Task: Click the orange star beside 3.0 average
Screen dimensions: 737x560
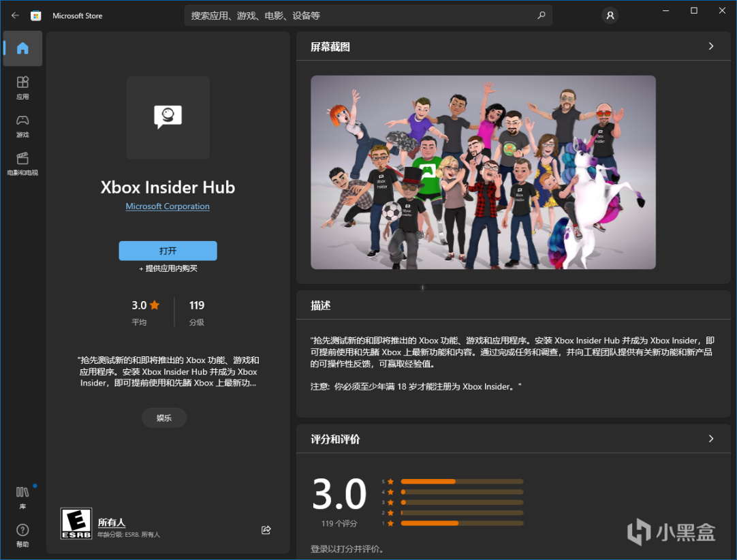Action: coord(155,305)
